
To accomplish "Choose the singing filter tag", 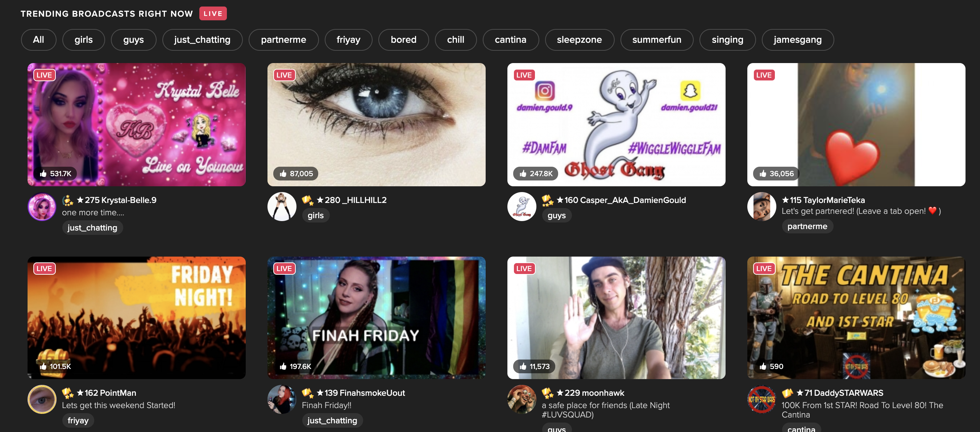I will [x=727, y=40].
